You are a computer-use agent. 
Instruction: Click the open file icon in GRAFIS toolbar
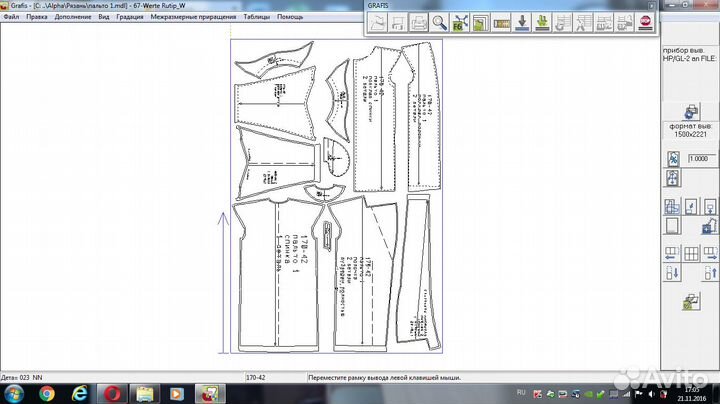pyautogui.click(x=377, y=23)
